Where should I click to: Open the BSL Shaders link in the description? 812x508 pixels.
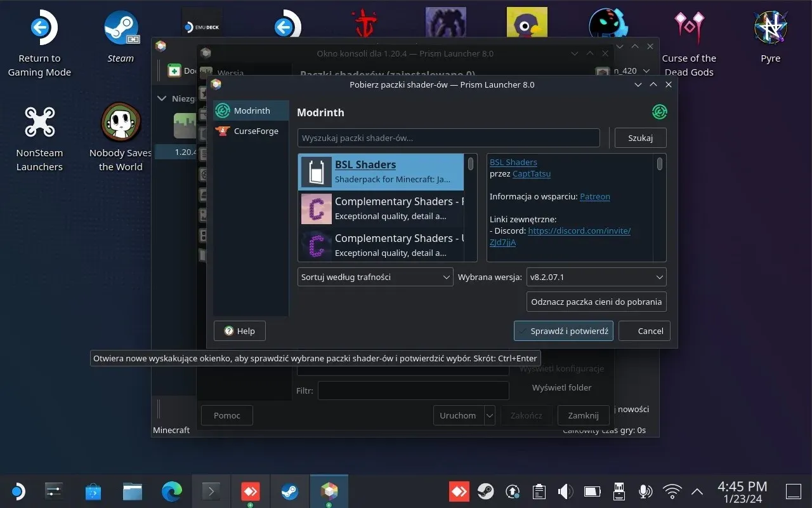pos(513,162)
